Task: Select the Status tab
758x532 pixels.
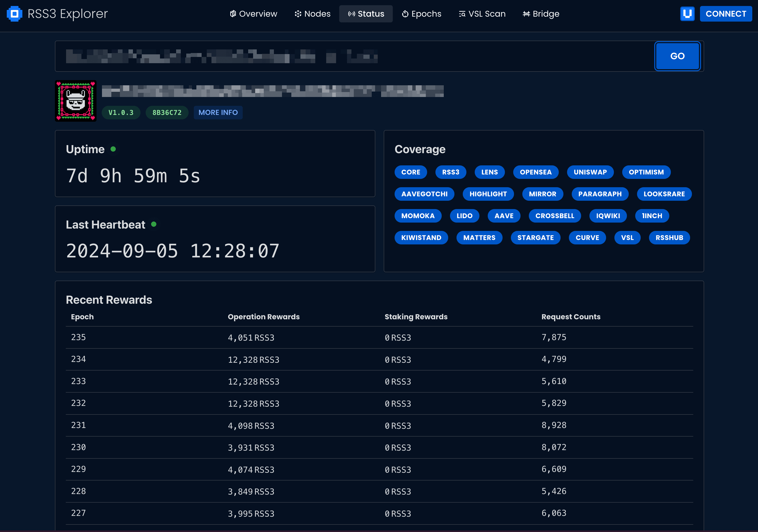Action: (366, 14)
